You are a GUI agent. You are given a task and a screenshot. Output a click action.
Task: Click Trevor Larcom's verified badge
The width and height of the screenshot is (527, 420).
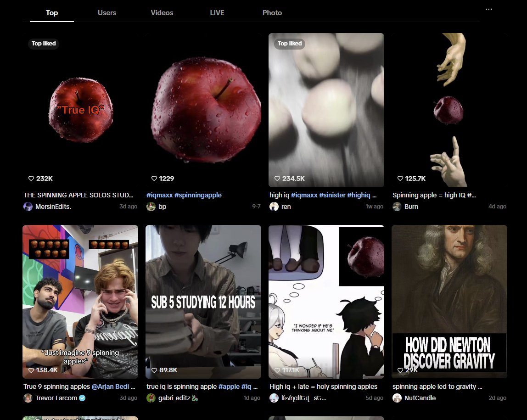tap(82, 398)
